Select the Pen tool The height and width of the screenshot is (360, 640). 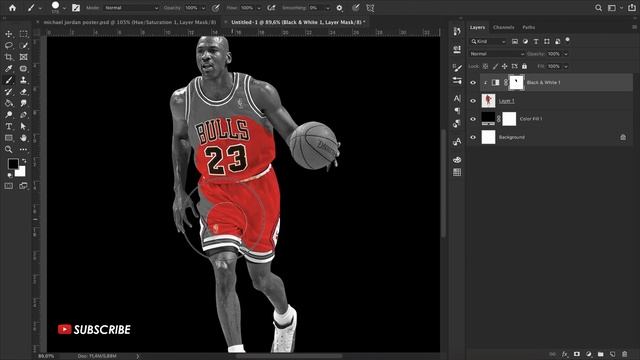[23, 115]
